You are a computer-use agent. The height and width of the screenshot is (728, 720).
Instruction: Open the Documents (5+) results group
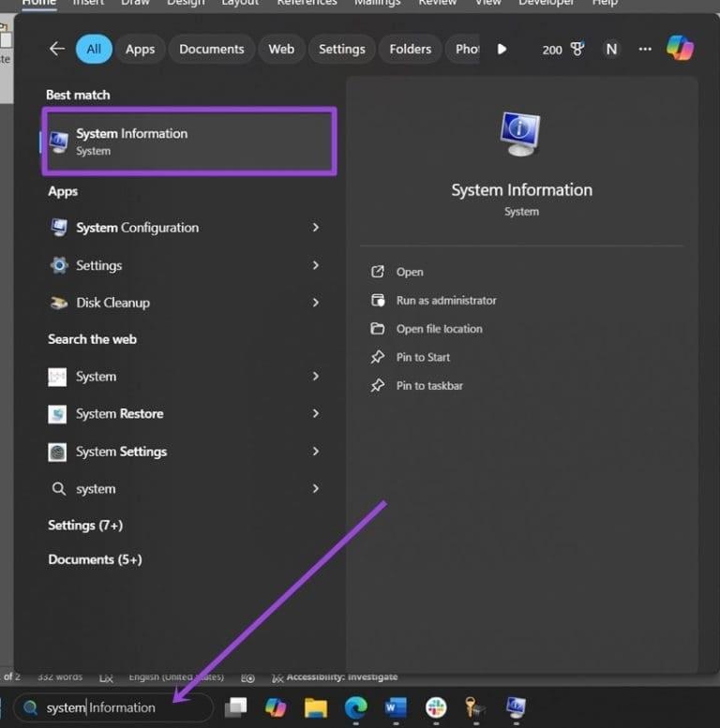coord(96,559)
